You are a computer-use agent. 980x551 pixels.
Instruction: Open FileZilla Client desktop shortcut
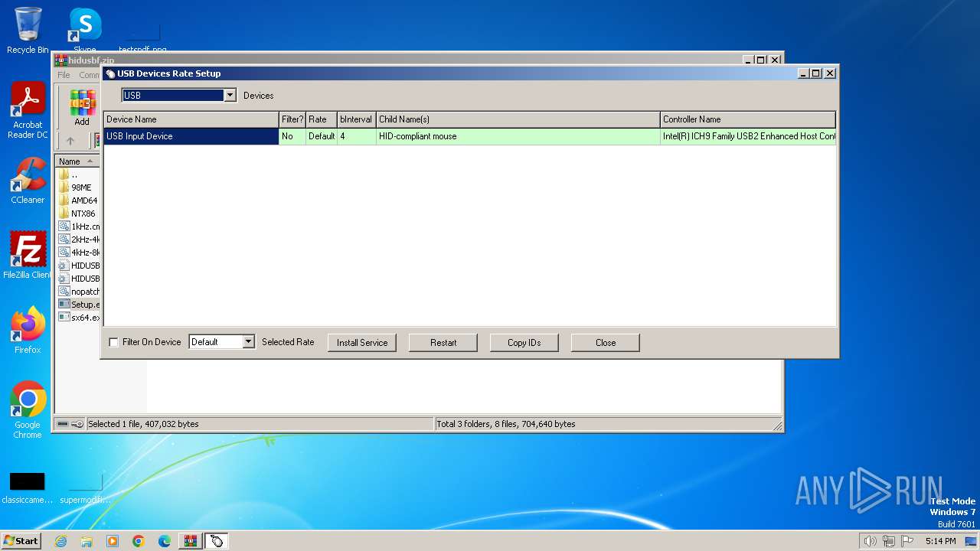coord(28,255)
